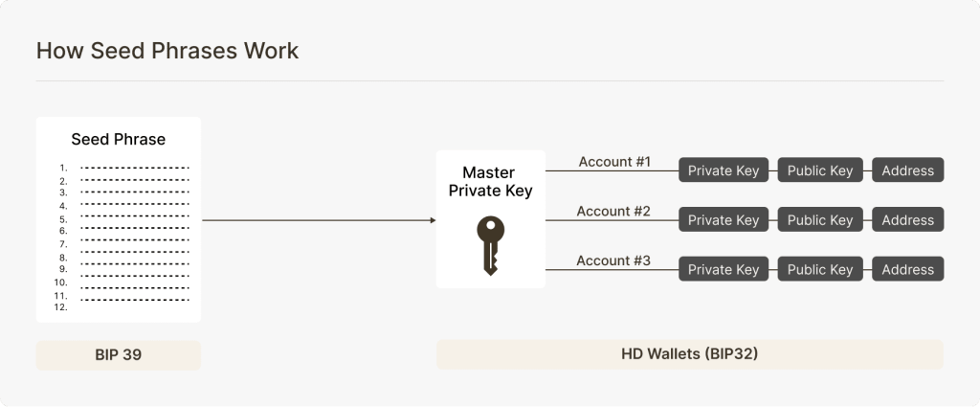Click the Account #1 Public Key box
The image size is (980, 407).
click(x=819, y=170)
